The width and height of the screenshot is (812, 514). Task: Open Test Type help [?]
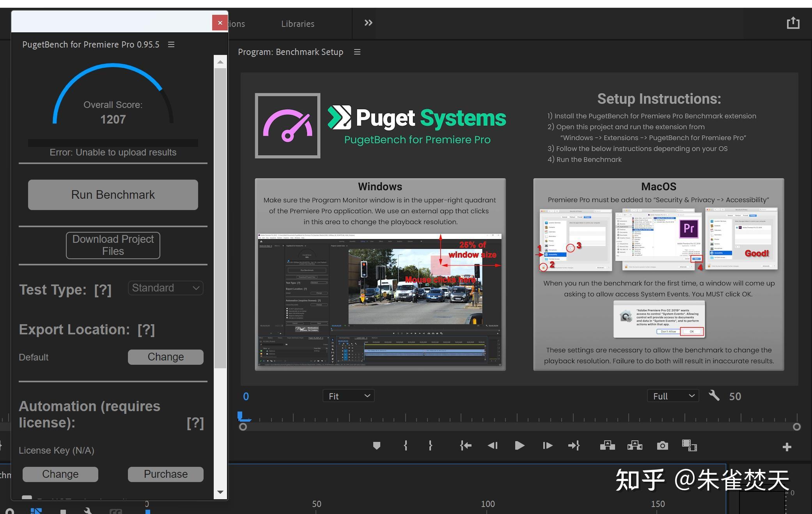[103, 290]
